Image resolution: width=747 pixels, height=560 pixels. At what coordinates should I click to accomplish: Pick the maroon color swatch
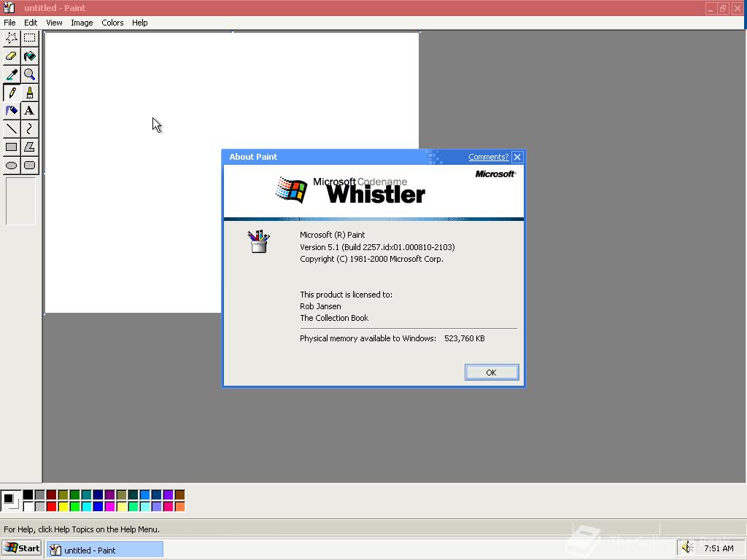tap(52, 495)
